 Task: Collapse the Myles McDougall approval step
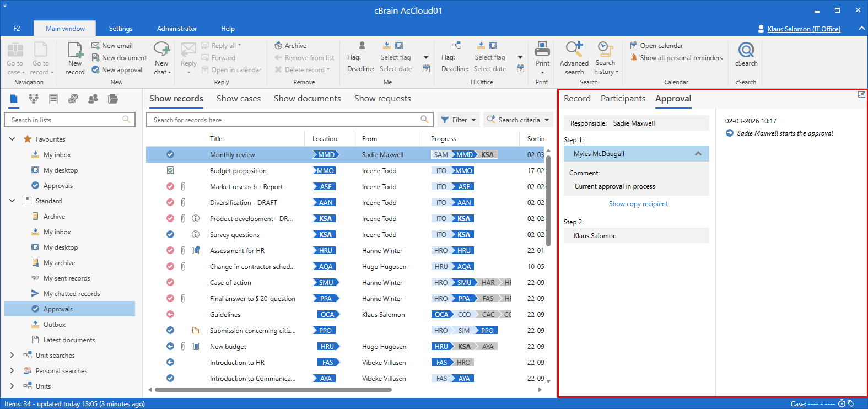pyautogui.click(x=698, y=154)
